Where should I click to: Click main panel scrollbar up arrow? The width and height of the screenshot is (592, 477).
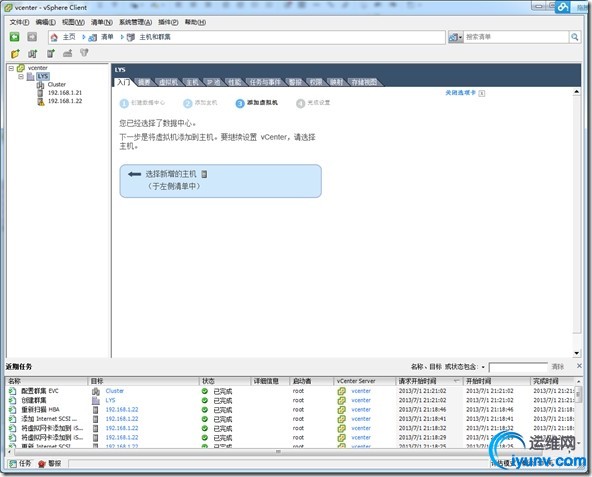[x=577, y=92]
